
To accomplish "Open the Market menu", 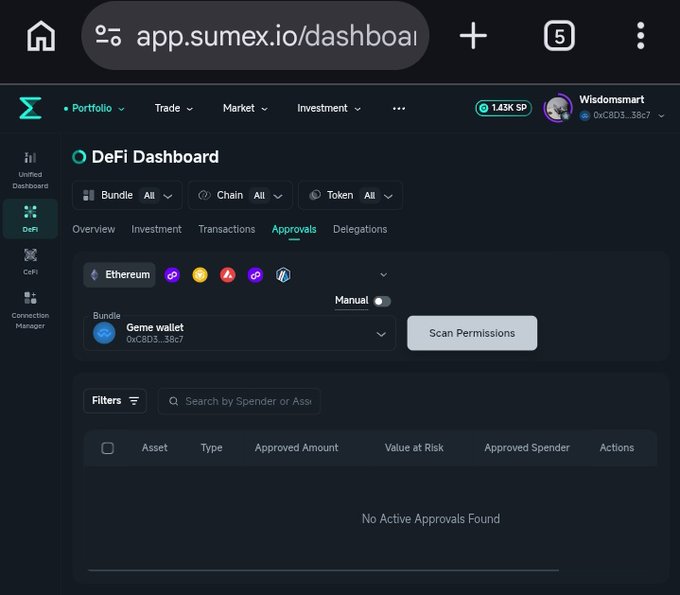I will pyautogui.click(x=245, y=108).
